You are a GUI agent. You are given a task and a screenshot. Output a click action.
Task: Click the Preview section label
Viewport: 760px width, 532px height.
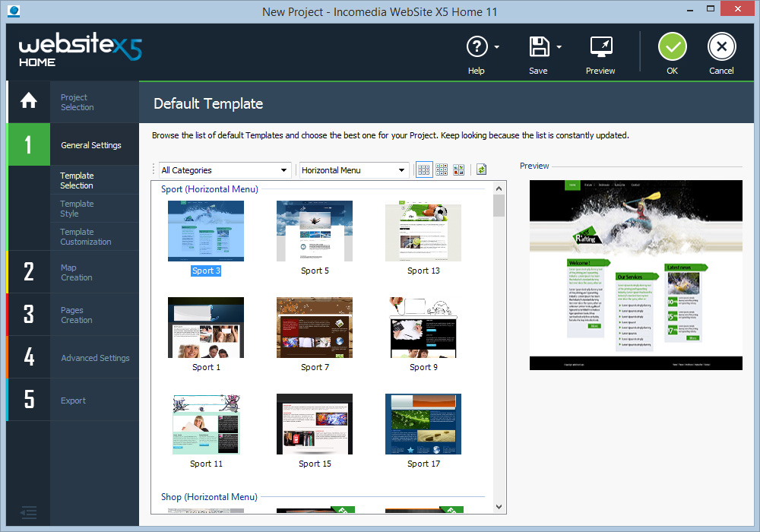(534, 166)
